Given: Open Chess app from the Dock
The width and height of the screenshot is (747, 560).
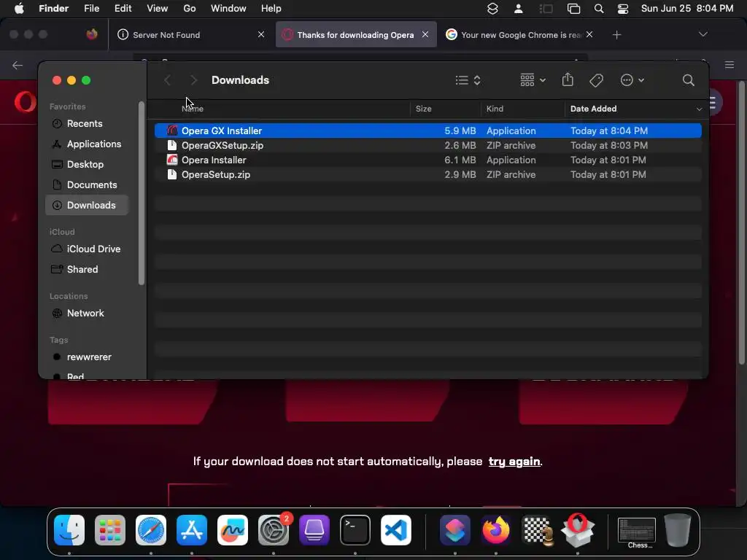Looking at the screenshot, I should pos(537,530).
